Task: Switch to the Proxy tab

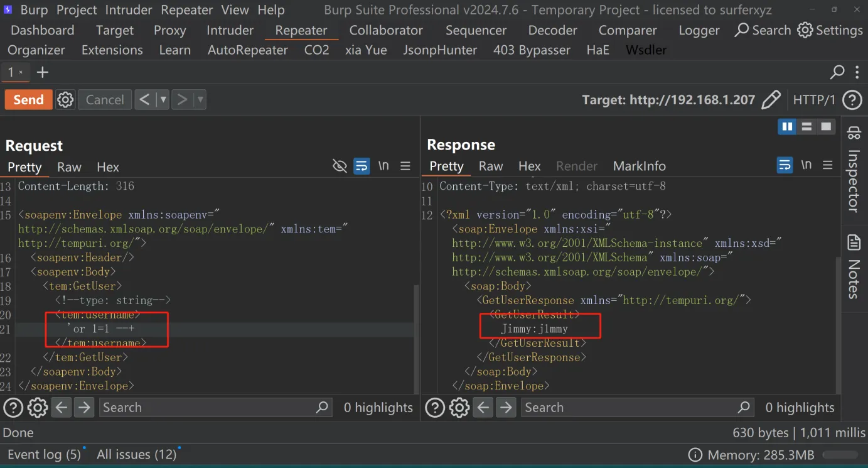Action: [170, 30]
